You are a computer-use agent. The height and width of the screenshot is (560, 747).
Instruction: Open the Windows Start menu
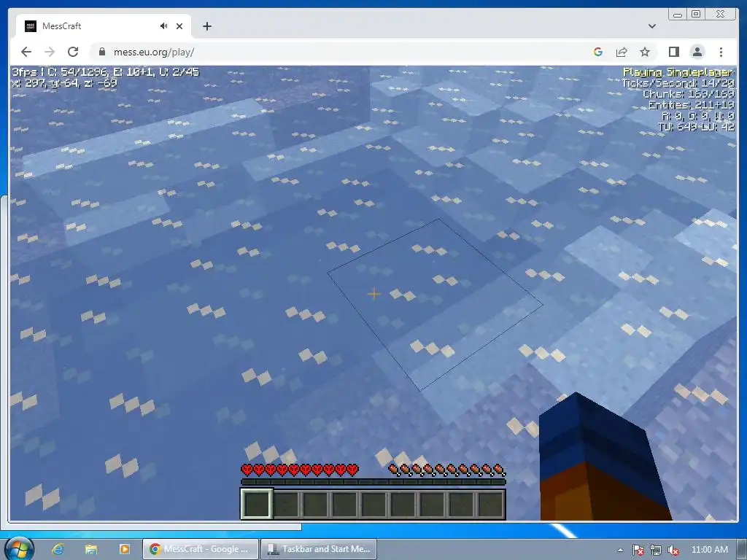click(x=20, y=548)
